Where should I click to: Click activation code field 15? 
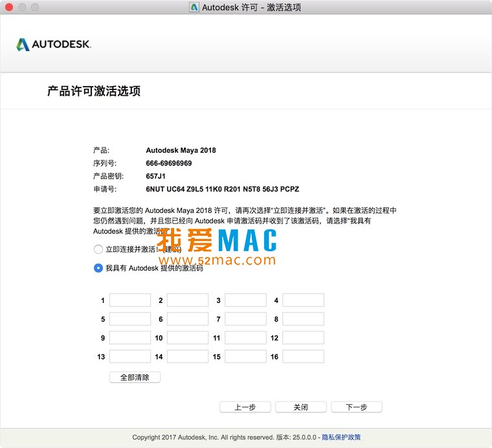coord(246,357)
